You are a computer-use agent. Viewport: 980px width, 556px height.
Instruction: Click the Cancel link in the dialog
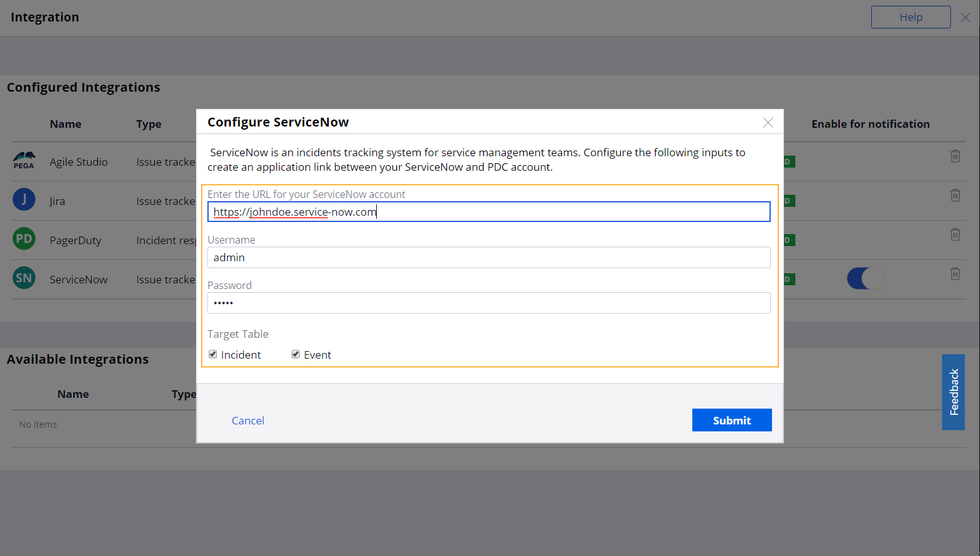pos(247,420)
